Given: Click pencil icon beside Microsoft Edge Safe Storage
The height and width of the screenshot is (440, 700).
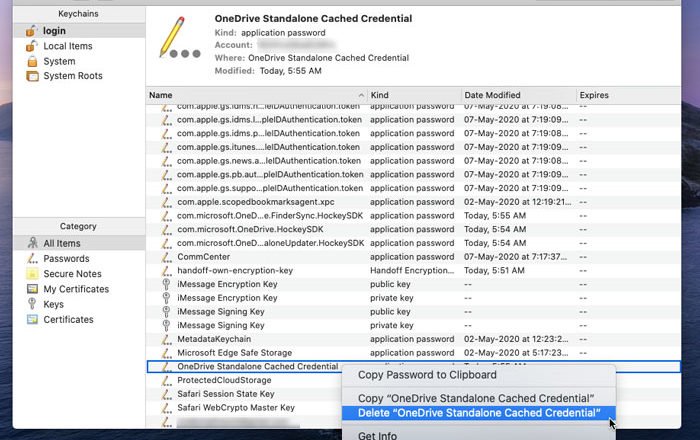Looking at the screenshot, I should [167, 353].
